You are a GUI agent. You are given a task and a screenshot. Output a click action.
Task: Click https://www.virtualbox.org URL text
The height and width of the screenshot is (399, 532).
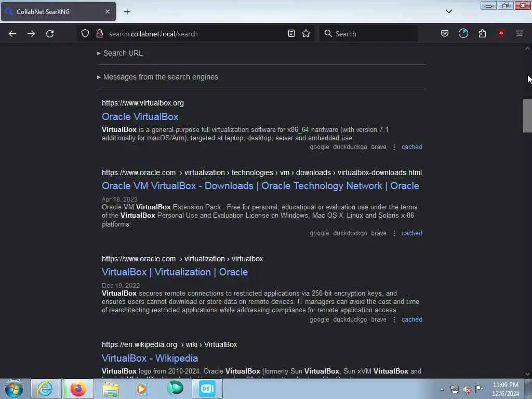(143, 103)
